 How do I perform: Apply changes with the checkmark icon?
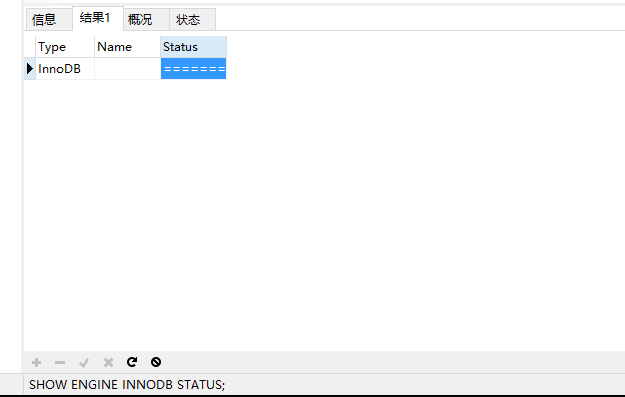click(x=84, y=362)
